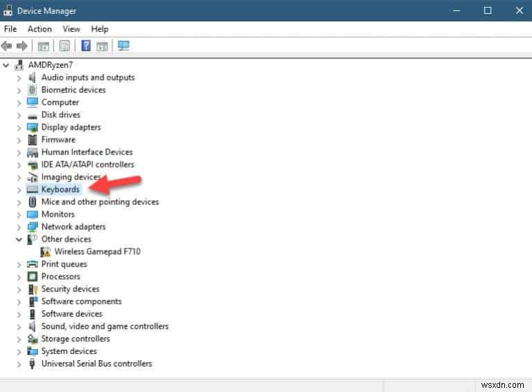The height and width of the screenshot is (392, 532).
Task: Click the IDE ATA/ATAPI controllers icon
Action: (x=33, y=165)
